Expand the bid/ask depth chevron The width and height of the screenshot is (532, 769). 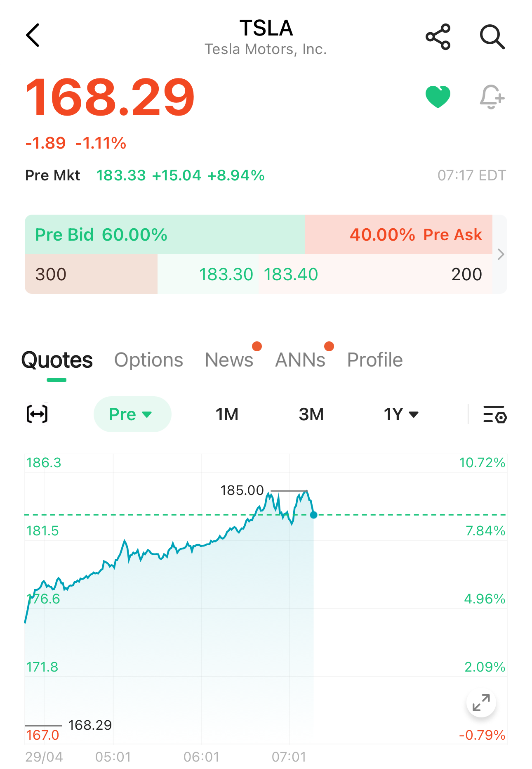point(501,254)
